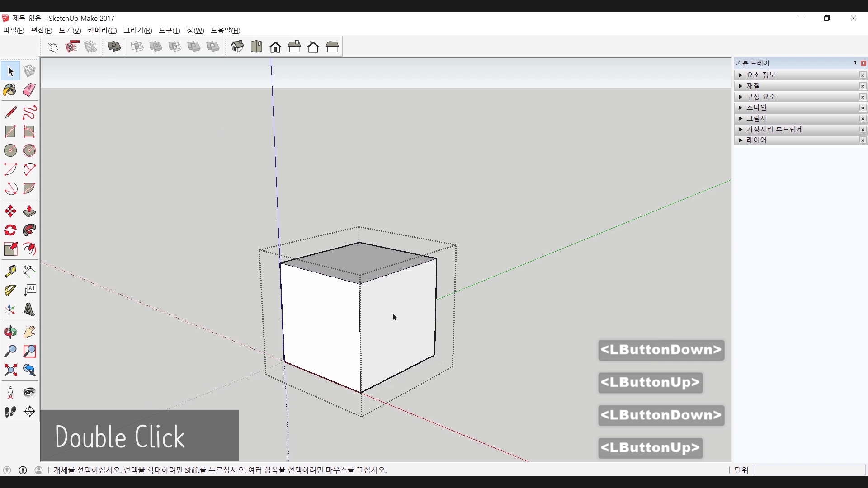Click the sign-in user icon in status bar
Screen dimensions: 868x488
point(39,470)
